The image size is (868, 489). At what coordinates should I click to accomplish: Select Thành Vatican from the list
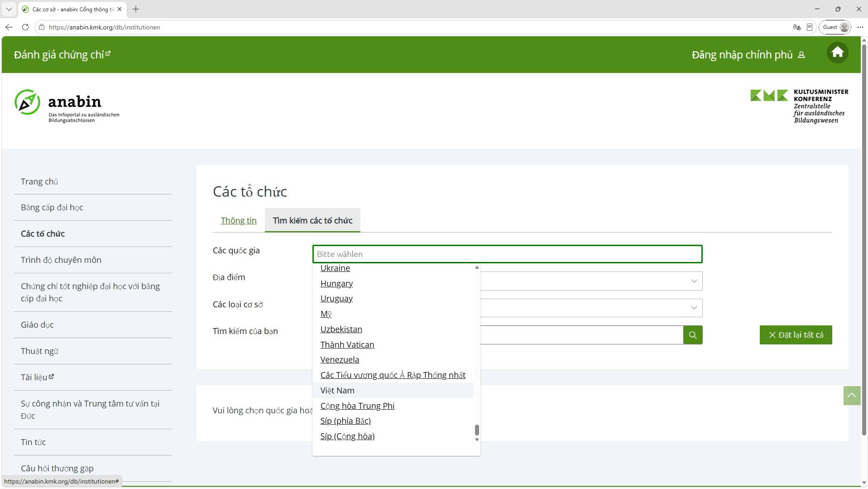pyautogui.click(x=347, y=344)
